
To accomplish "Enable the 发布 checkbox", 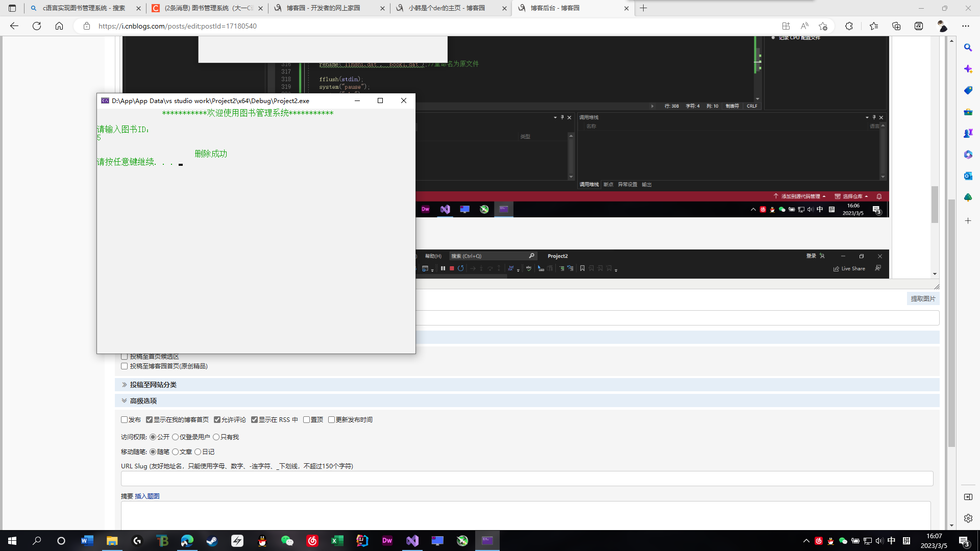I will tap(124, 420).
